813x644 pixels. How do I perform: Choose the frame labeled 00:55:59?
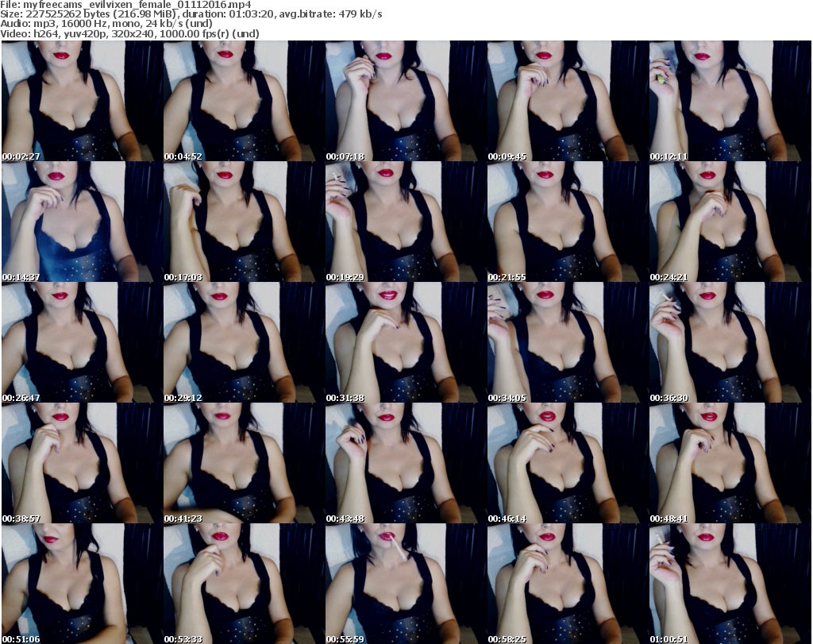(406, 584)
